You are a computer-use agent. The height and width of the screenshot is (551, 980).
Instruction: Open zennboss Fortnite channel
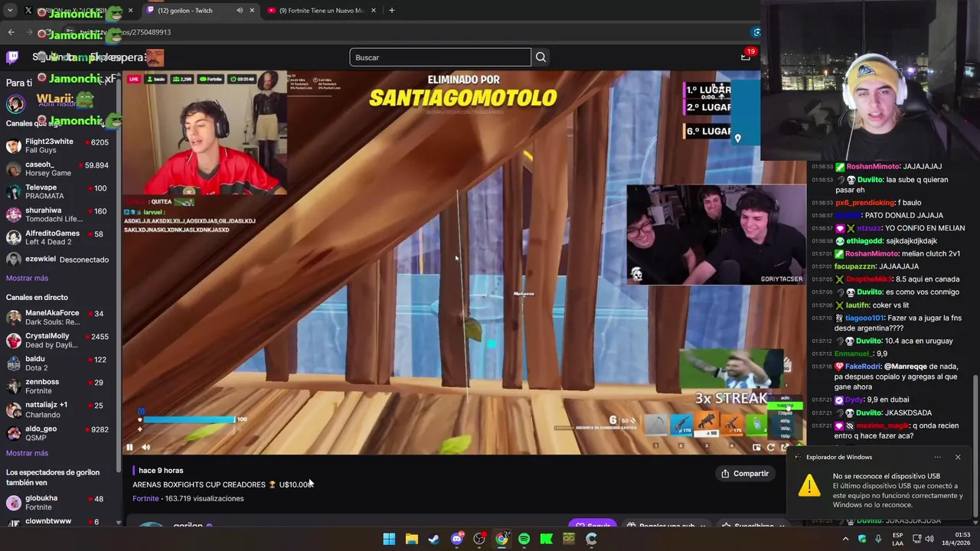pos(57,386)
